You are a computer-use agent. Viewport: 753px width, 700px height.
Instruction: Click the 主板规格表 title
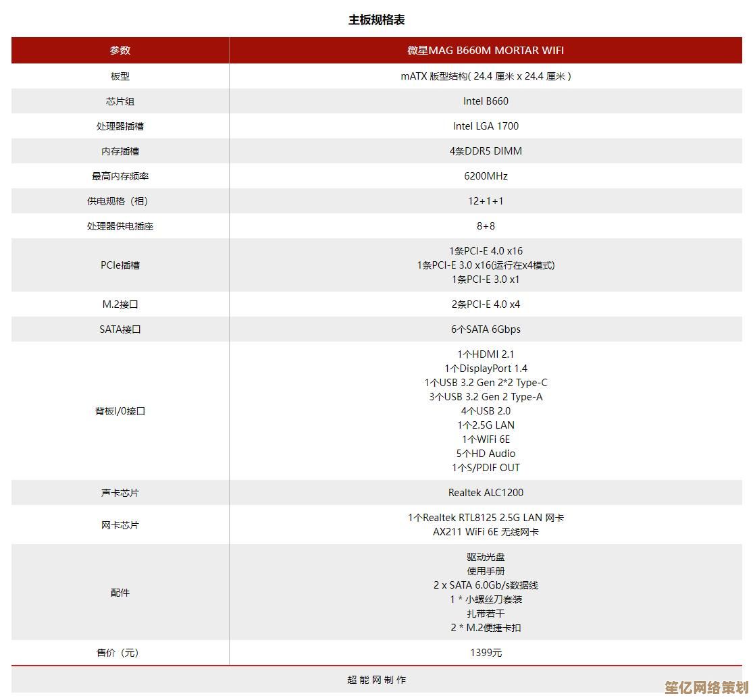pyautogui.click(x=375, y=21)
